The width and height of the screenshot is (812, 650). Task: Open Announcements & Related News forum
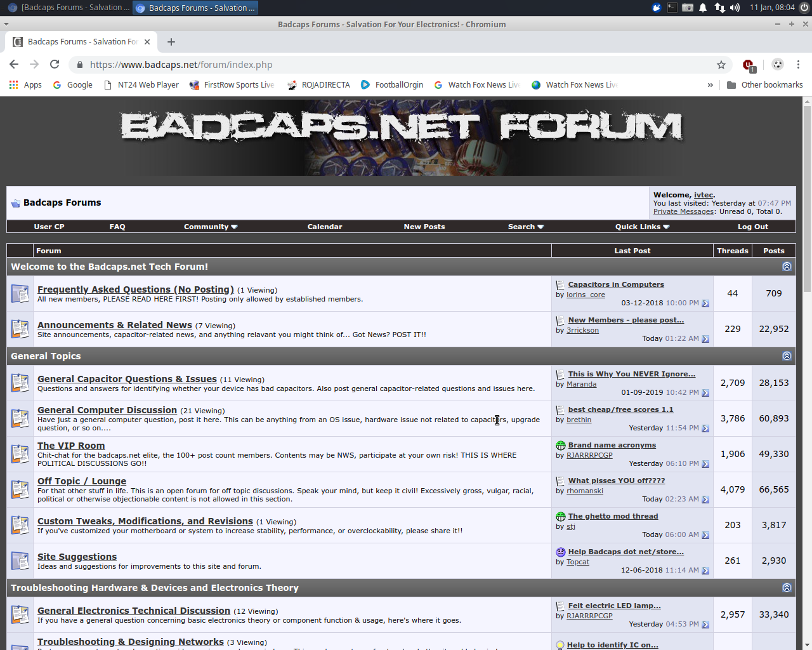pyautogui.click(x=115, y=325)
